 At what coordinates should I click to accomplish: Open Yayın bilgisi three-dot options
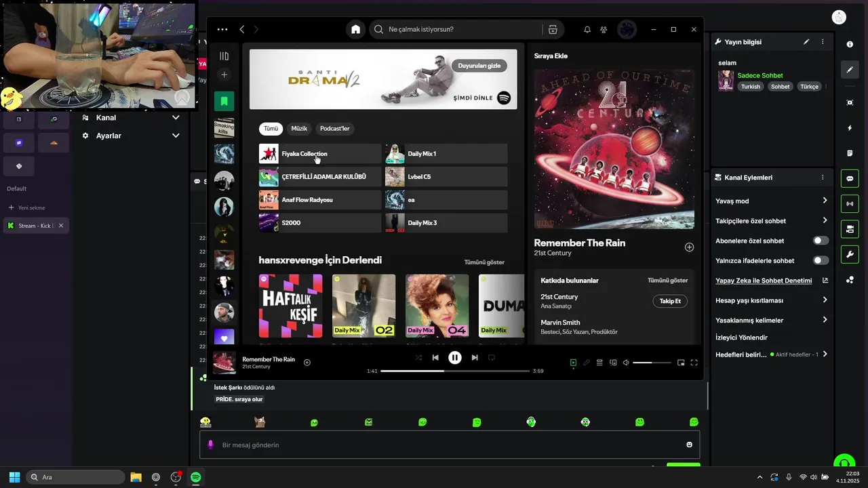pos(823,42)
